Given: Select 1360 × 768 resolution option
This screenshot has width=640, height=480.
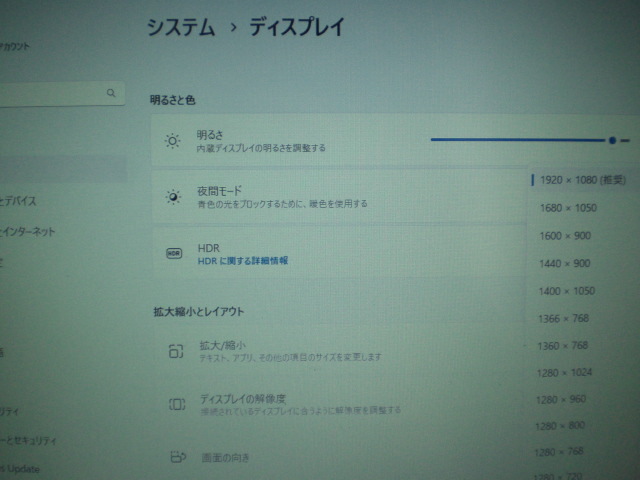Looking at the screenshot, I should point(562,346).
